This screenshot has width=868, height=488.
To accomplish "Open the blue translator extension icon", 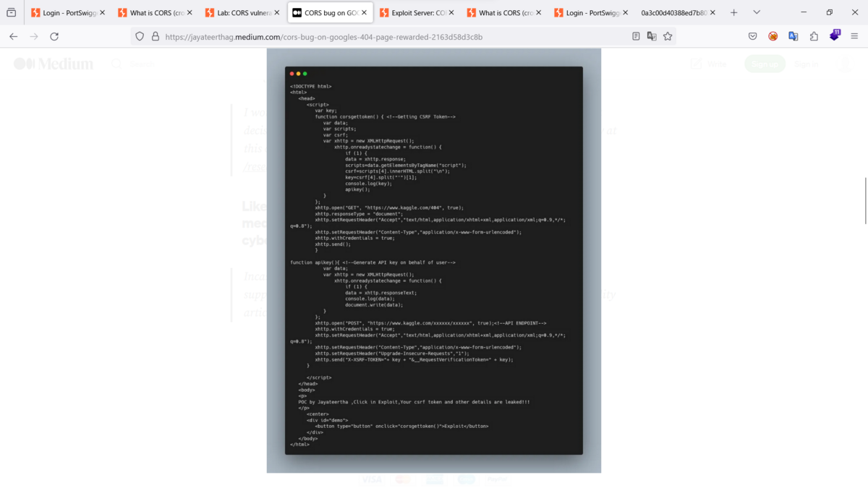I will click(x=793, y=36).
